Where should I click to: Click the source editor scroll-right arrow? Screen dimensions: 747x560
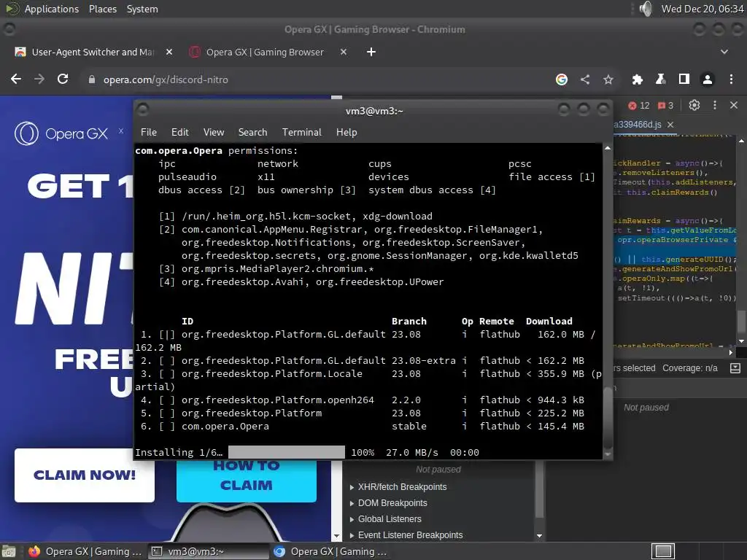(x=731, y=352)
